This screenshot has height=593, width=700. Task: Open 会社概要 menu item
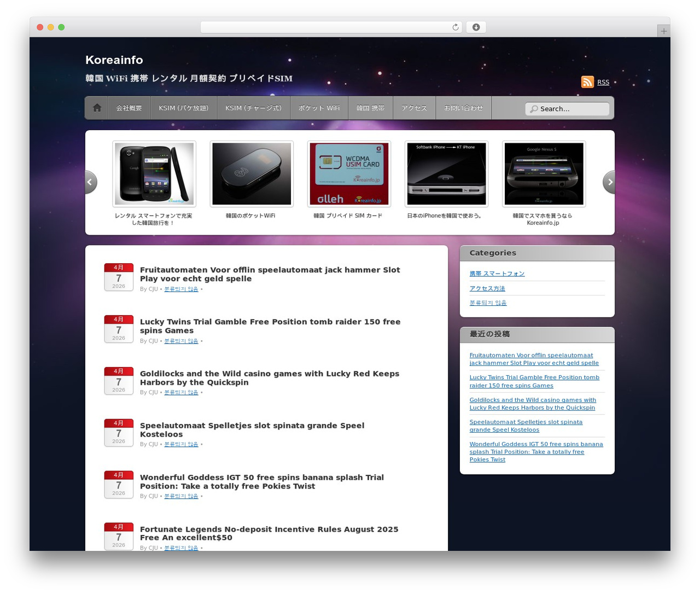[129, 108]
